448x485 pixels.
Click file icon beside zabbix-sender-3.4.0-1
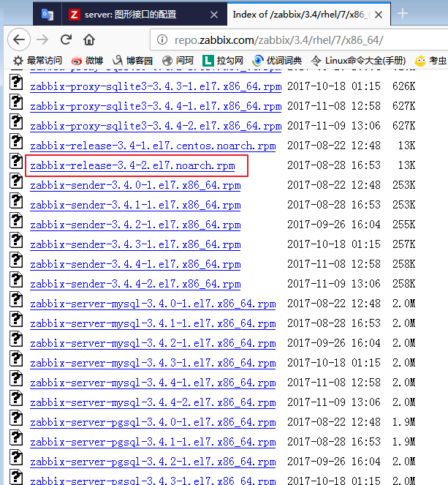16,181
